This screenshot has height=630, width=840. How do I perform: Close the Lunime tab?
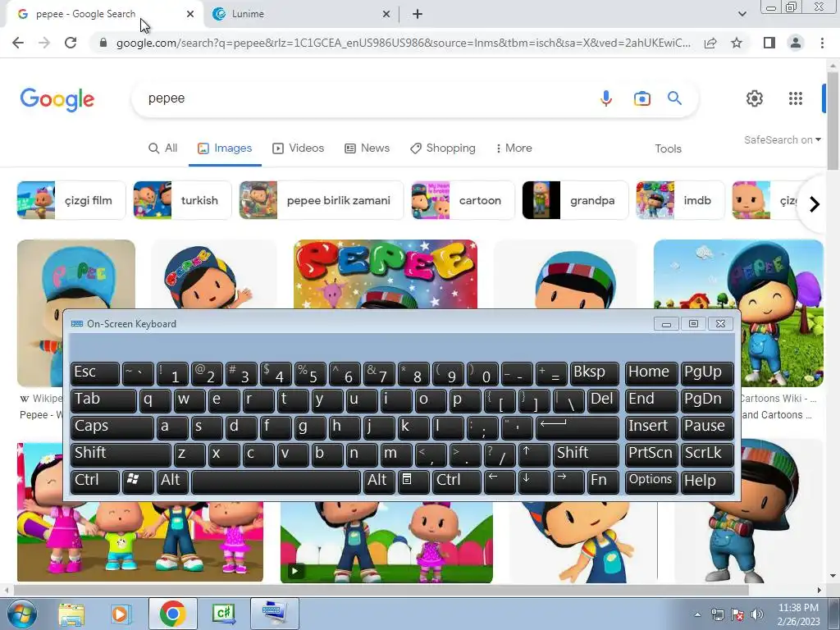(386, 15)
